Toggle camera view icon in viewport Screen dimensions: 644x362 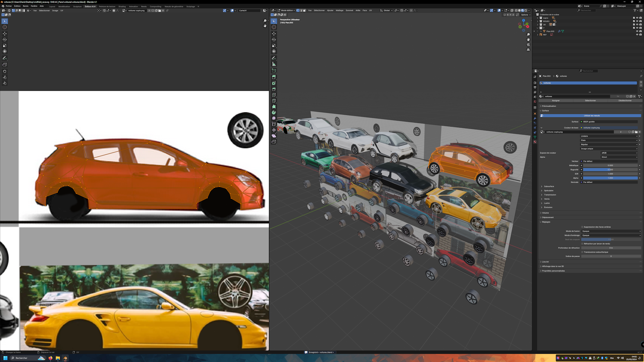[528, 45]
